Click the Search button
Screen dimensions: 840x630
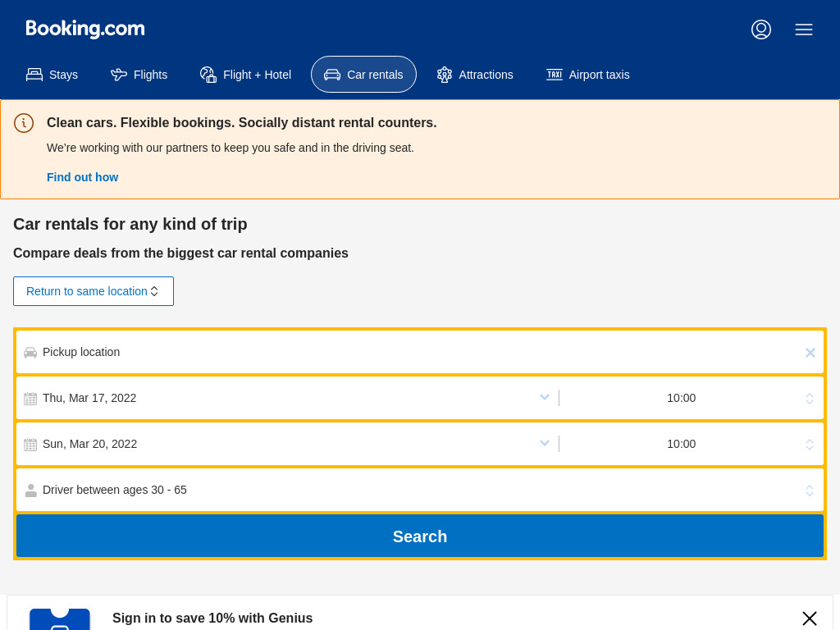420,536
